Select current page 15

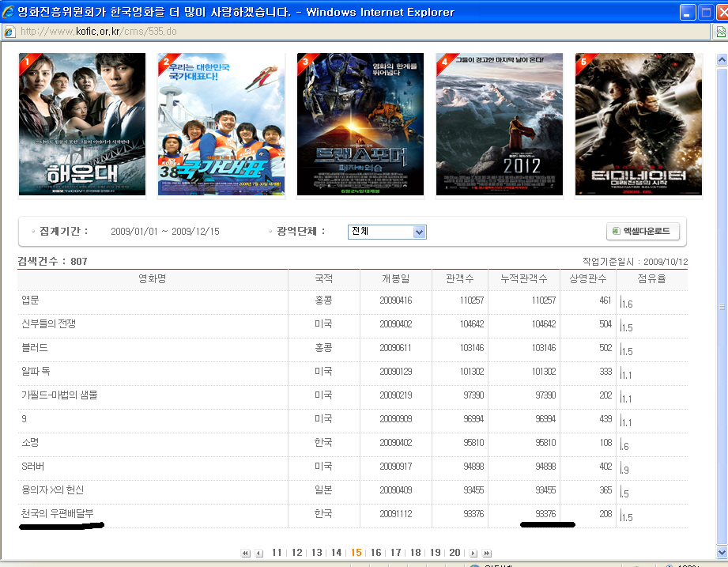(x=356, y=553)
